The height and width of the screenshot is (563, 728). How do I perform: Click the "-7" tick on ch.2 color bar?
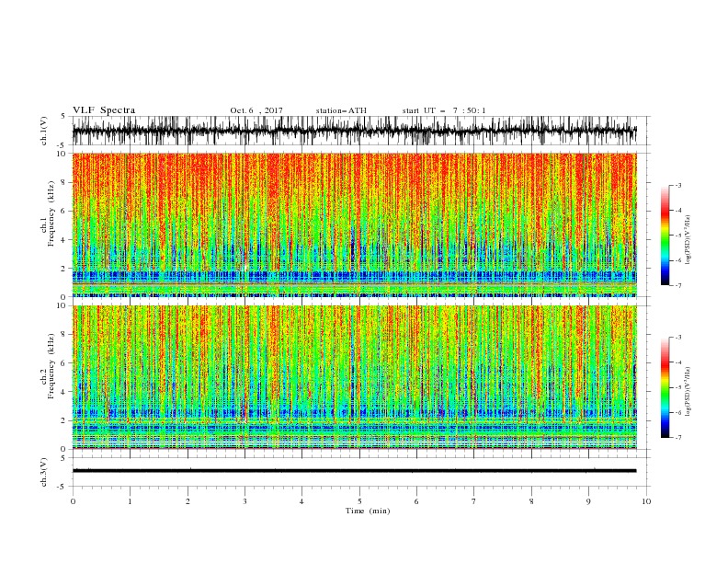click(677, 438)
